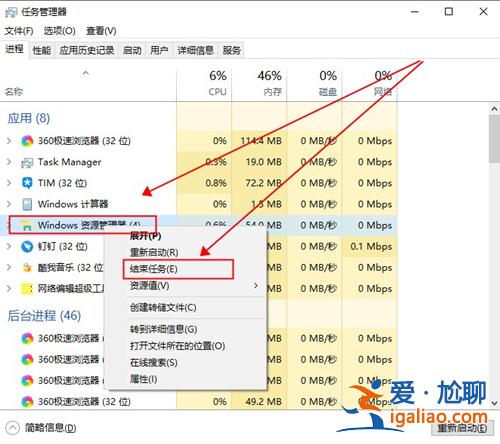Open the 文件(F) menu
Viewport: 500px width, 444px height.
(x=19, y=31)
